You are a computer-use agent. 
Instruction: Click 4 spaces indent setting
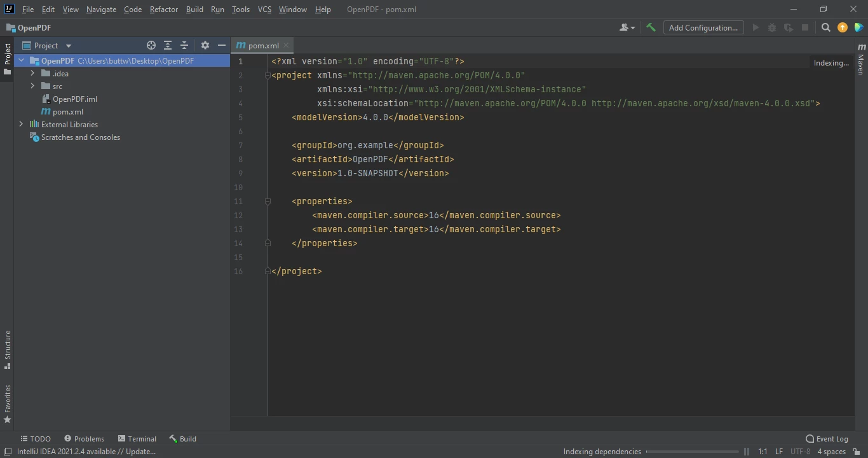pos(831,452)
